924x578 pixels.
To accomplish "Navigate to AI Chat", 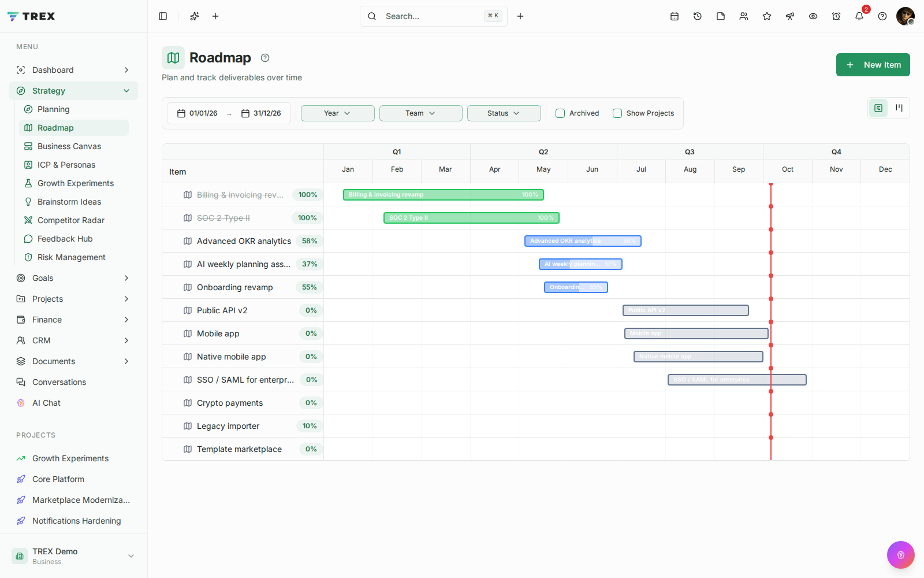I will click(74, 403).
